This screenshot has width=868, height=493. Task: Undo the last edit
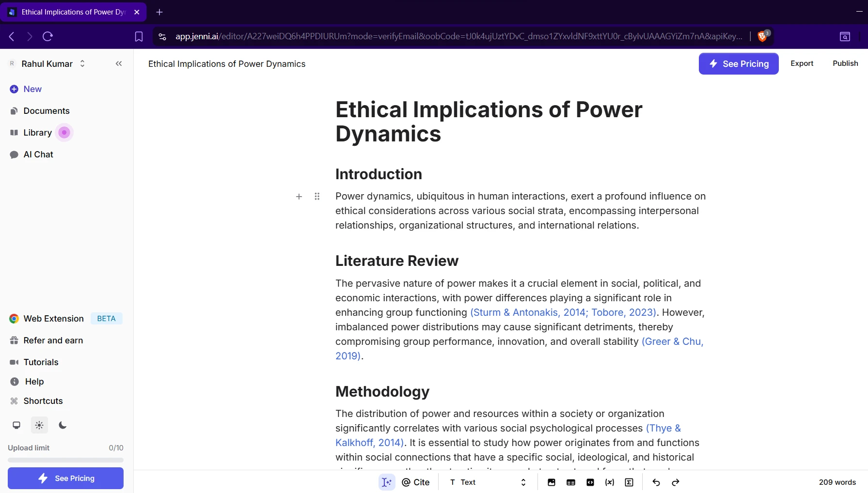[656, 482]
